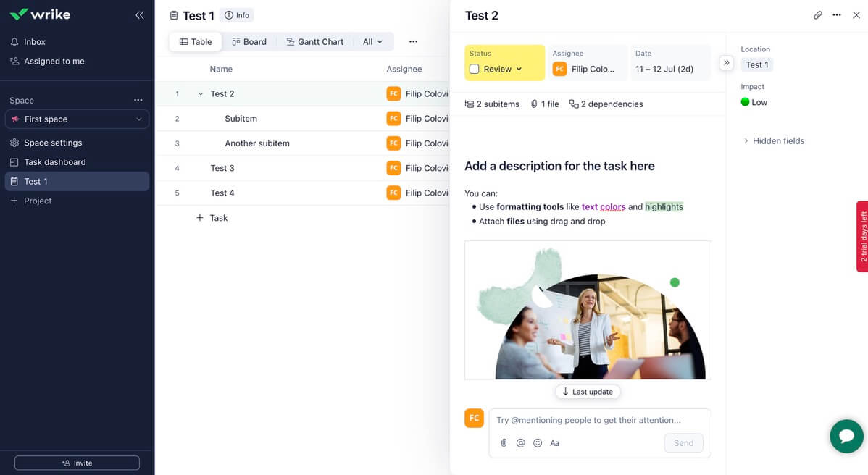The image size is (868, 475).
Task: Close the Test 2 task panel
Action: click(856, 15)
